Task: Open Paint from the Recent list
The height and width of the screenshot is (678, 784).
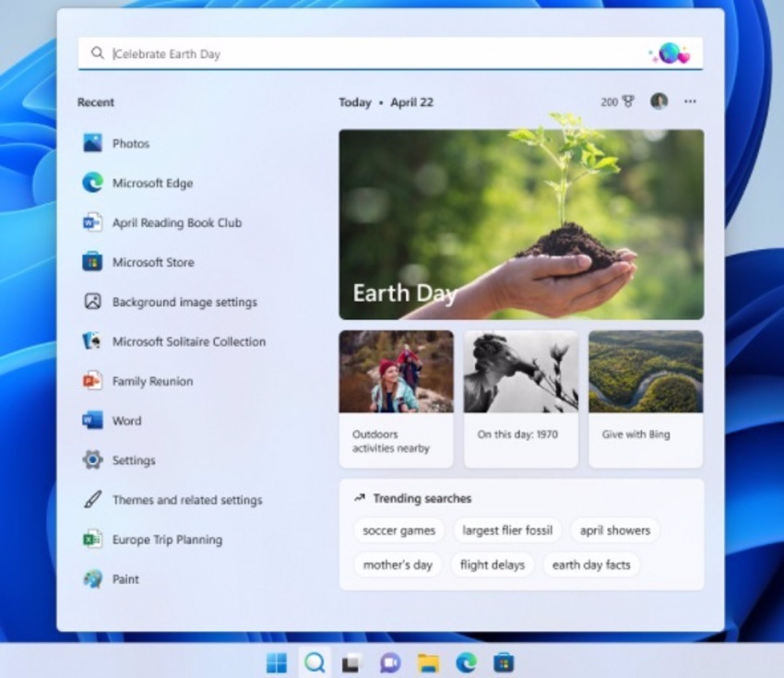Action: (x=125, y=580)
